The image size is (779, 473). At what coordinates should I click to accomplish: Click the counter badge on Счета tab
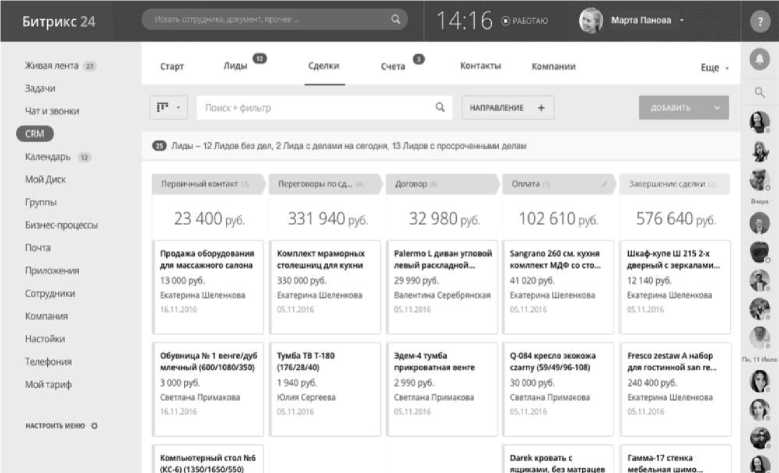click(x=419, y=59)
